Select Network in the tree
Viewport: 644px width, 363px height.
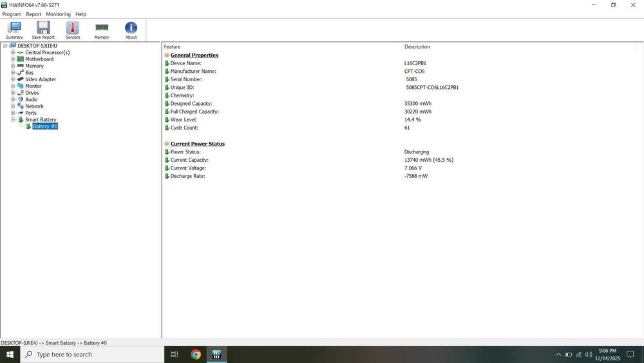35,106
